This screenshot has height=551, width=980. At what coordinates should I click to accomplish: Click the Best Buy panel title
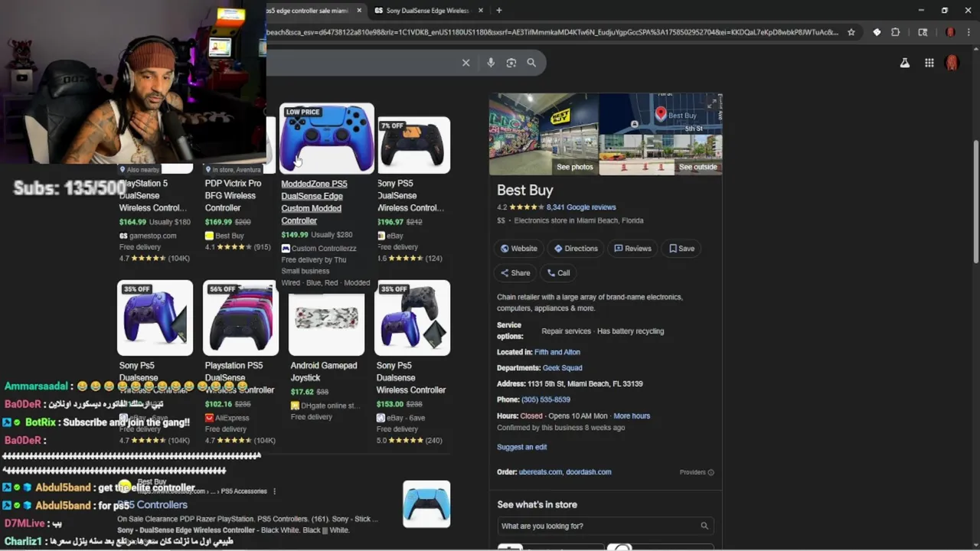[524, 191]
